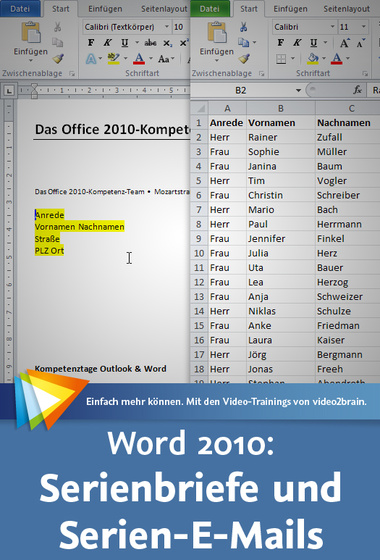Click Excel's borders grid icon
Screen dimensions: 380x560
click(281, 59)
